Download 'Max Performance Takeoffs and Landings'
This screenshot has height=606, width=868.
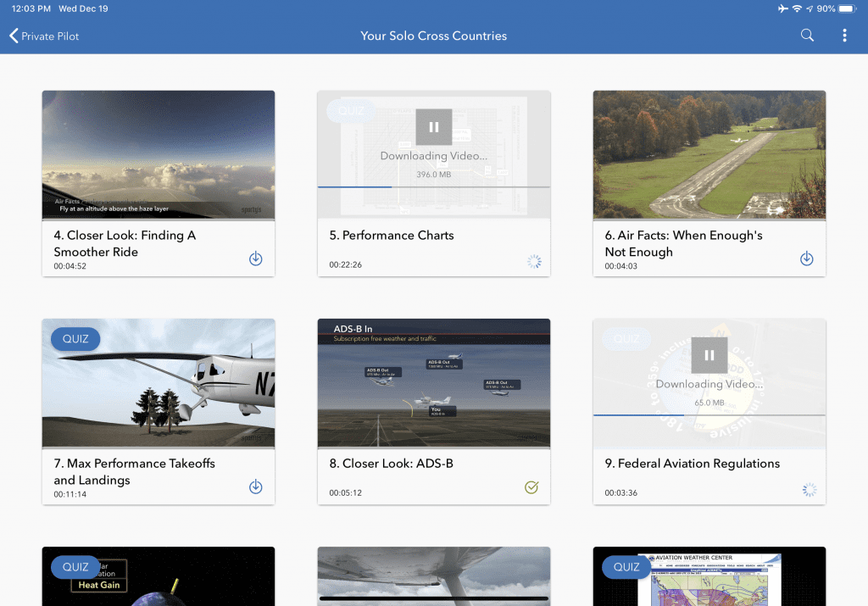(255, 486)
